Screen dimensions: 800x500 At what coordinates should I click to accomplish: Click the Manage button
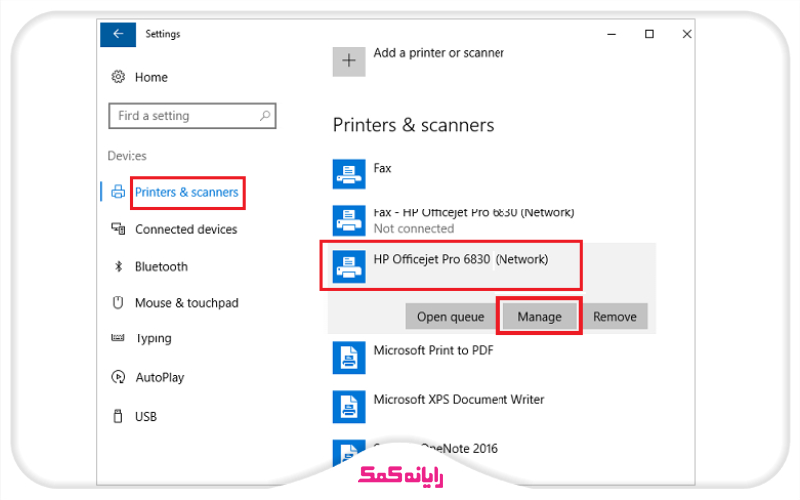539,317
